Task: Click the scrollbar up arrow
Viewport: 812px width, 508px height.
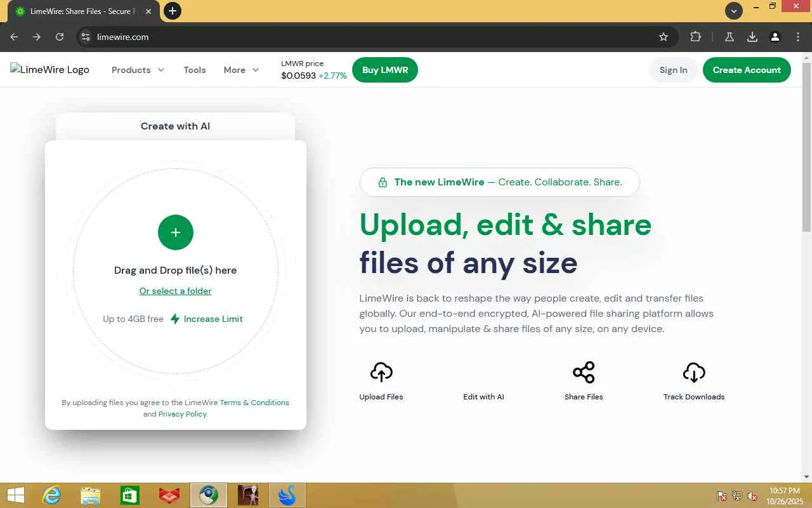Action: point(807,57)
